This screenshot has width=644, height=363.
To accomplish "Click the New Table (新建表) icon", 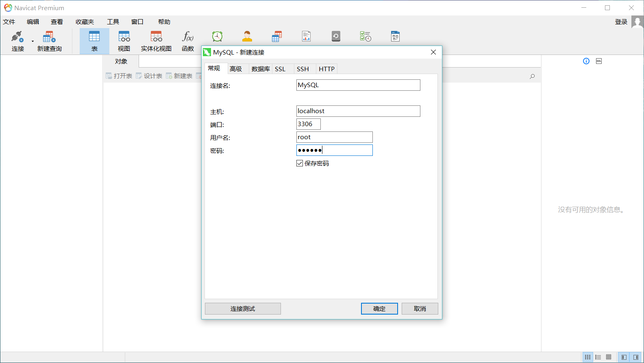I will (x=169, y=76).
